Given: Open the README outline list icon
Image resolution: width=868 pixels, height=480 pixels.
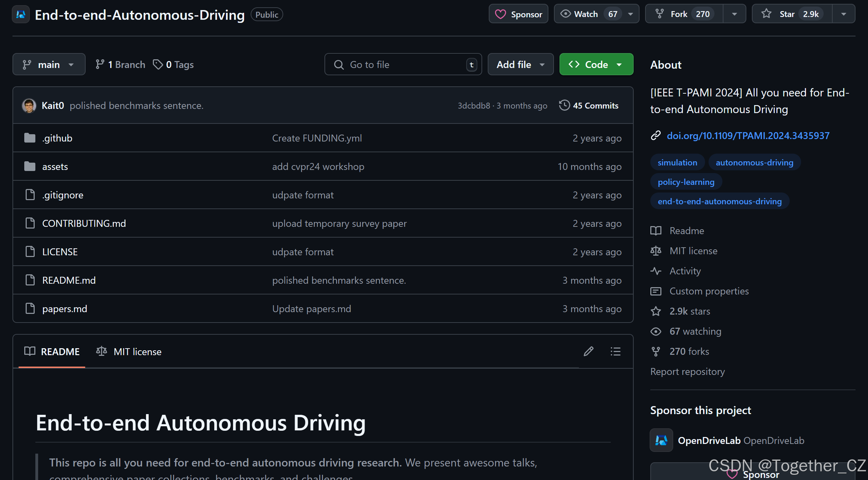Looking at the screenshot, I should [615, 351].
